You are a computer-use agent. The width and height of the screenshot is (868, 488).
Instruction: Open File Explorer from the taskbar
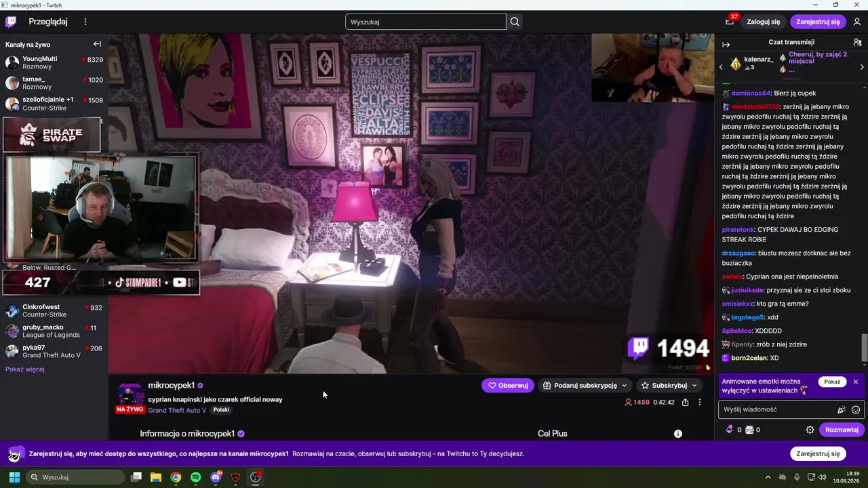coord(155,477)
